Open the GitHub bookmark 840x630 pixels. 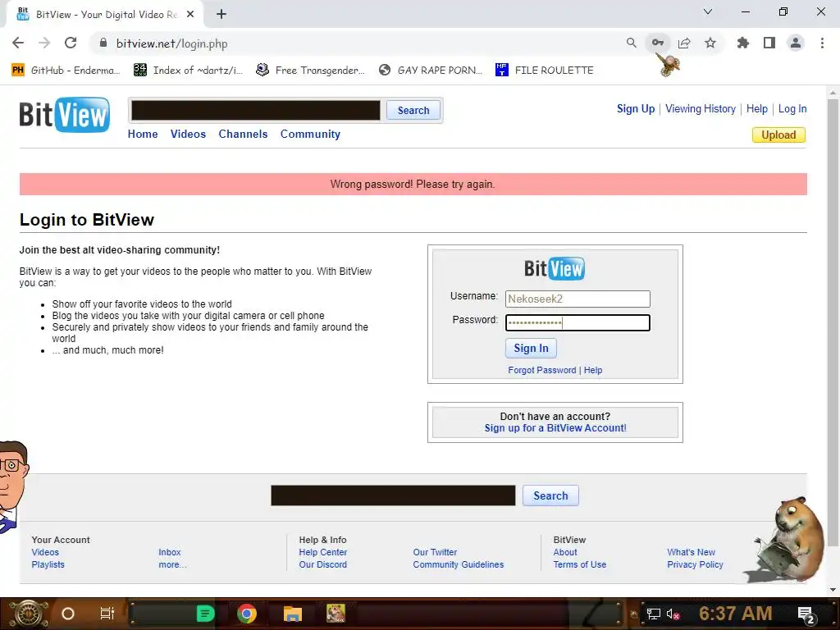point(66,71)
